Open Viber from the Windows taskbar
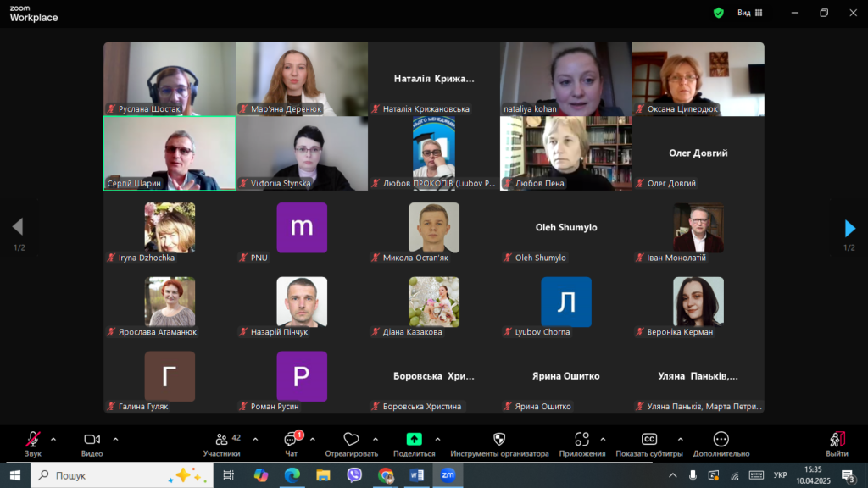868x488 pixels. coord(354,475)
